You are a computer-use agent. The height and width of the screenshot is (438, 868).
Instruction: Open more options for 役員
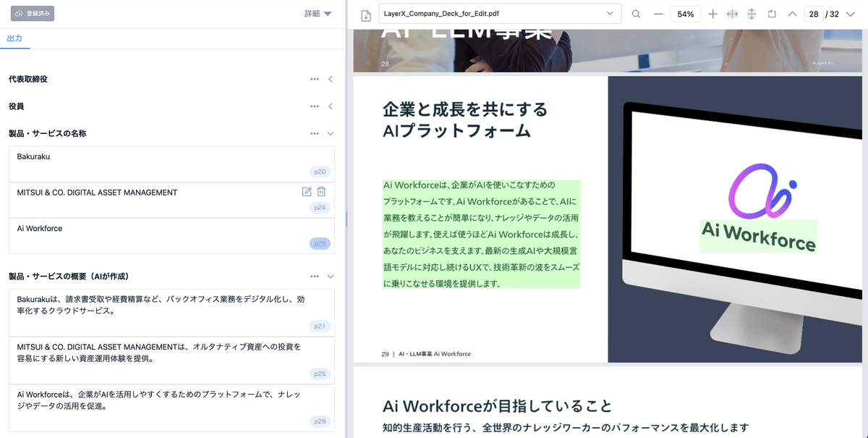click(315, 106)
